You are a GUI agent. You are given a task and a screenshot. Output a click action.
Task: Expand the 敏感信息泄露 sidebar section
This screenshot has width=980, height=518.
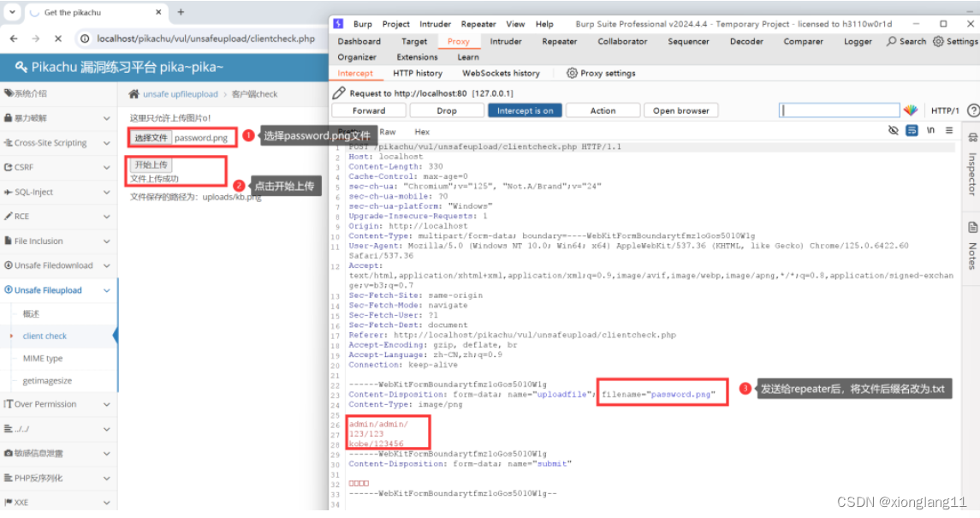pos(58,453)
